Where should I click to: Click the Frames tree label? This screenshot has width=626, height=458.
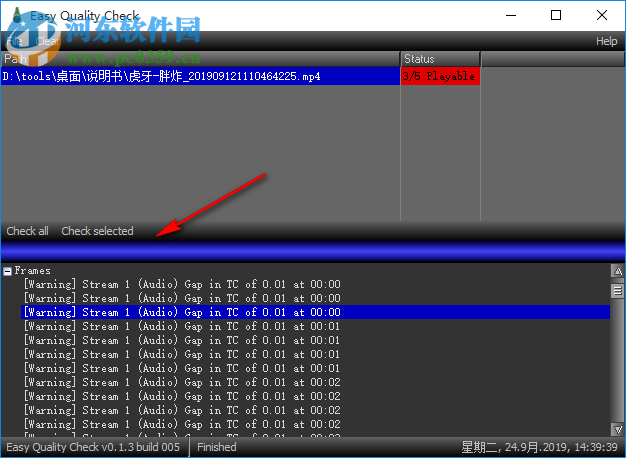[32, 271]
